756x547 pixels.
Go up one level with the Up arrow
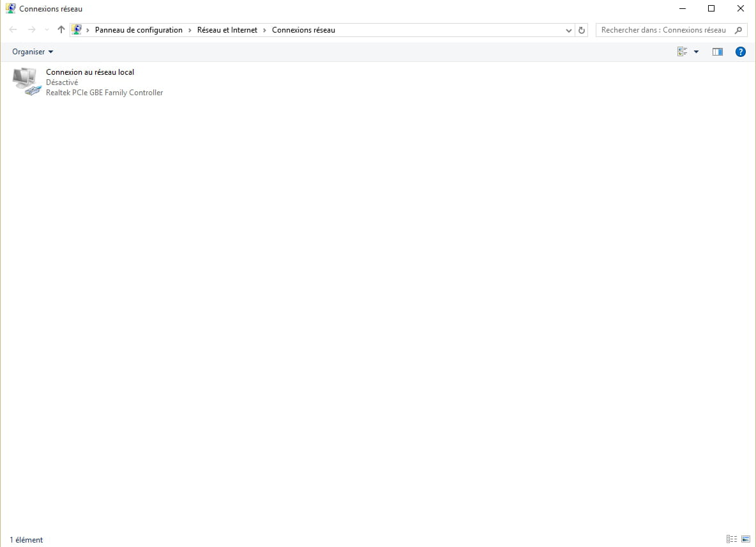(x=61, y=30)
